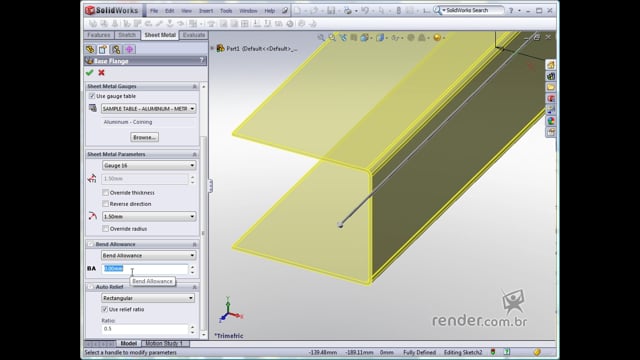Check the Reverse direction checkbox
This screenshot has height=360, width=640.
105,204
